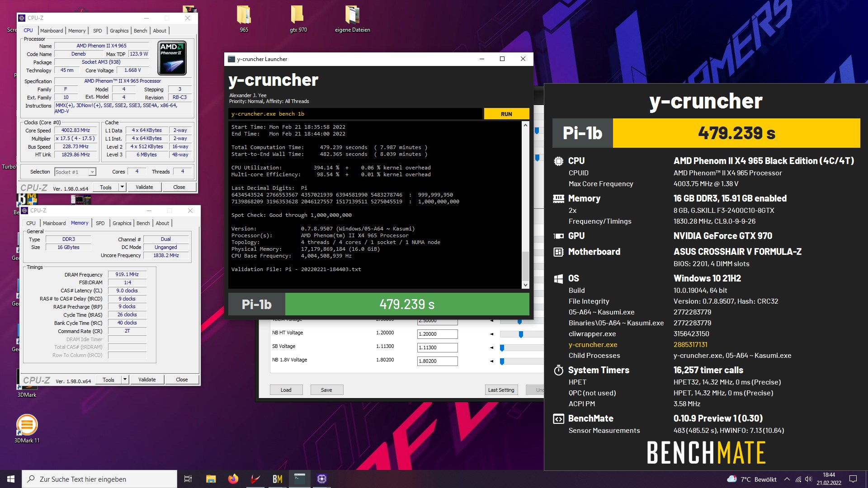Open the network status tray icon
The width and height of the screenshot is (868, 488).
798,479
